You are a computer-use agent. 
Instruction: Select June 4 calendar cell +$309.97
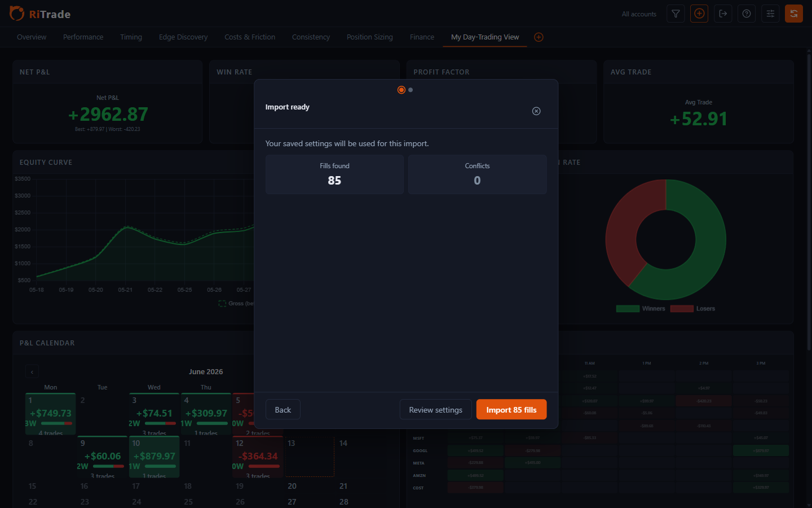click(x=206, y=414)
